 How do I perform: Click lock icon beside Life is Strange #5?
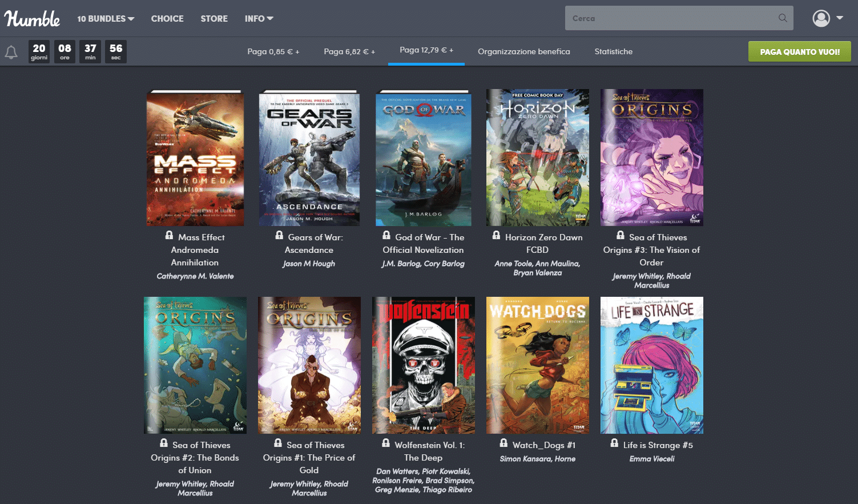point(614,443)
